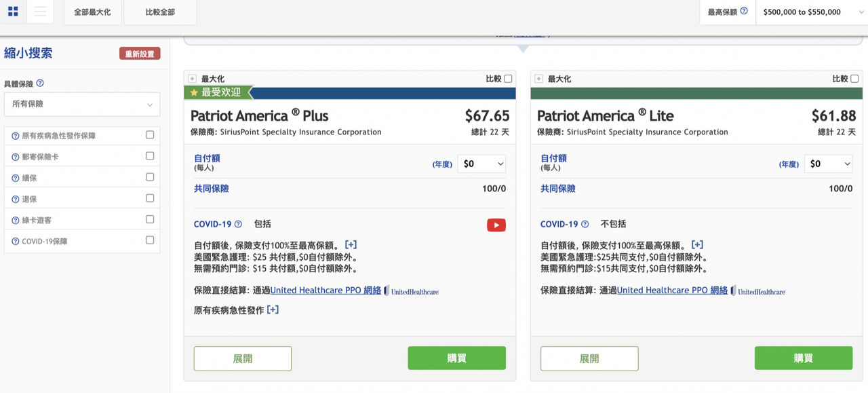The height and width of the screenshot is (393, 868).
Task: Click COVID-19 help icon in Lite card
Action: pos(585,224)
